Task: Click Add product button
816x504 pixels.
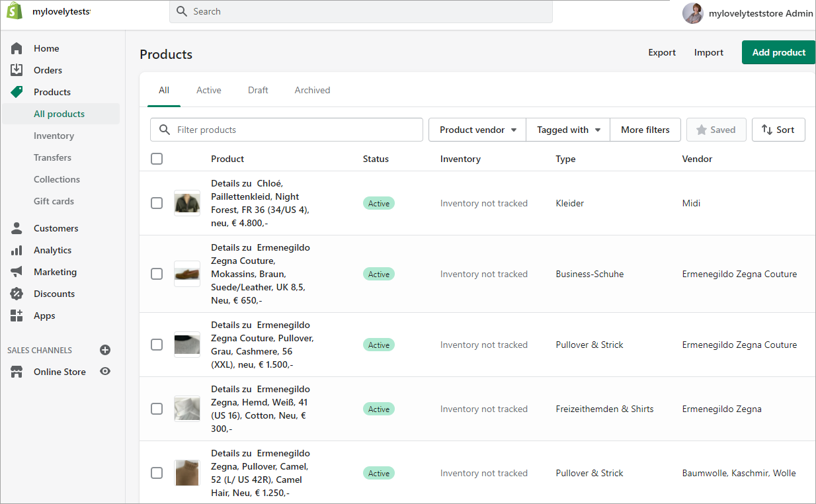Action: pyautogui.click(x=778, y=52)
